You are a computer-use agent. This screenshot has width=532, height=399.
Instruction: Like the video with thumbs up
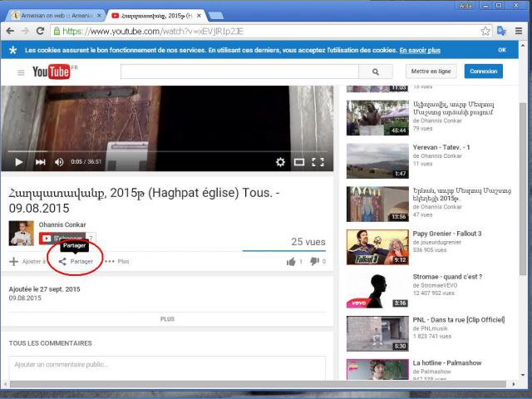pyautogui.click(x=291, y=261)
